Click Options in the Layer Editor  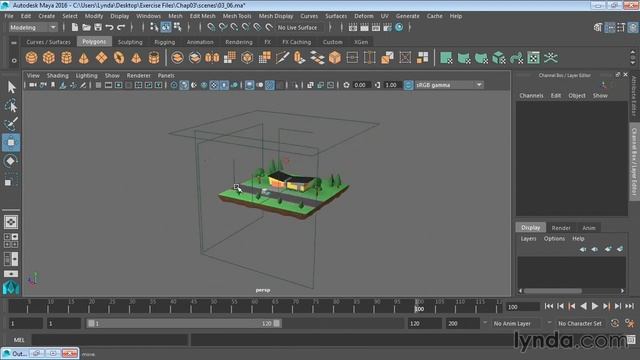click(x=554, y=238)
